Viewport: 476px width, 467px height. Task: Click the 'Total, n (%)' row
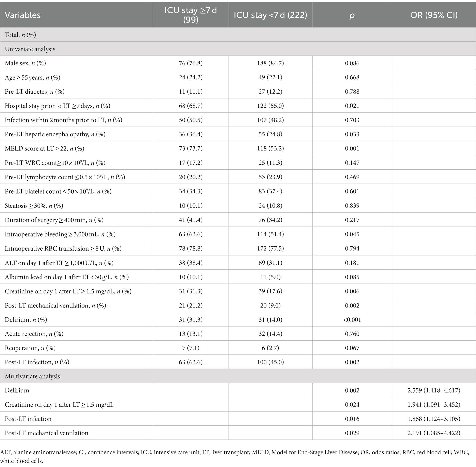click(x=238, y=35)
